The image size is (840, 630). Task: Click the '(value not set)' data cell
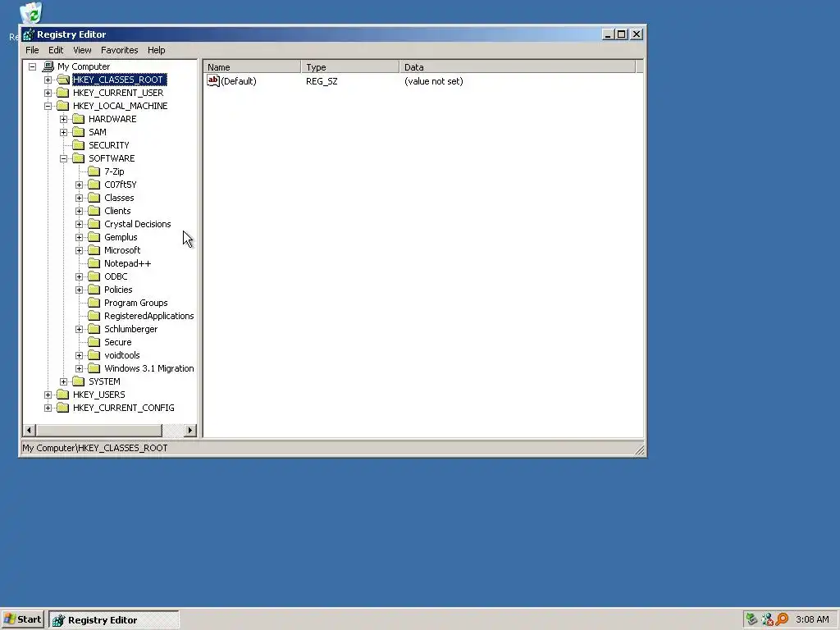tap(434, 81)
